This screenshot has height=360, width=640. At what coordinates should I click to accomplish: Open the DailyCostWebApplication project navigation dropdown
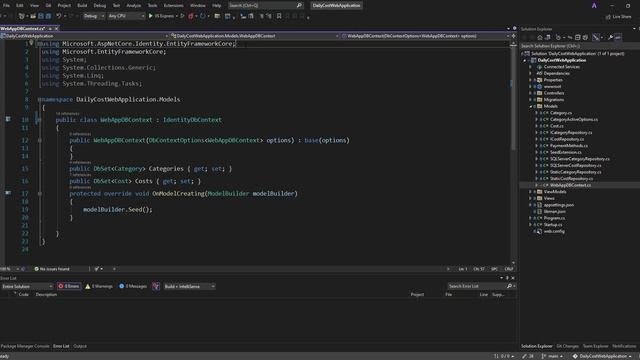click(x=84, y=36)
